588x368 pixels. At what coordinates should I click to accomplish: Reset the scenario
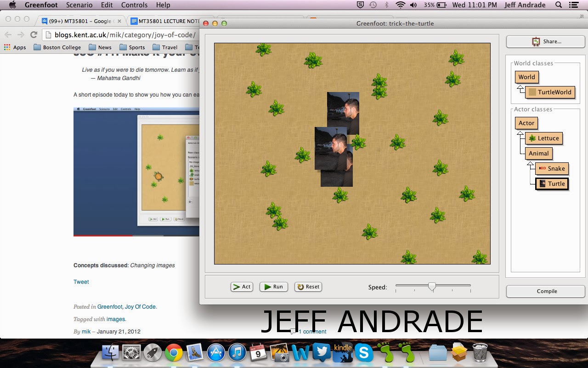pos(308,287)
